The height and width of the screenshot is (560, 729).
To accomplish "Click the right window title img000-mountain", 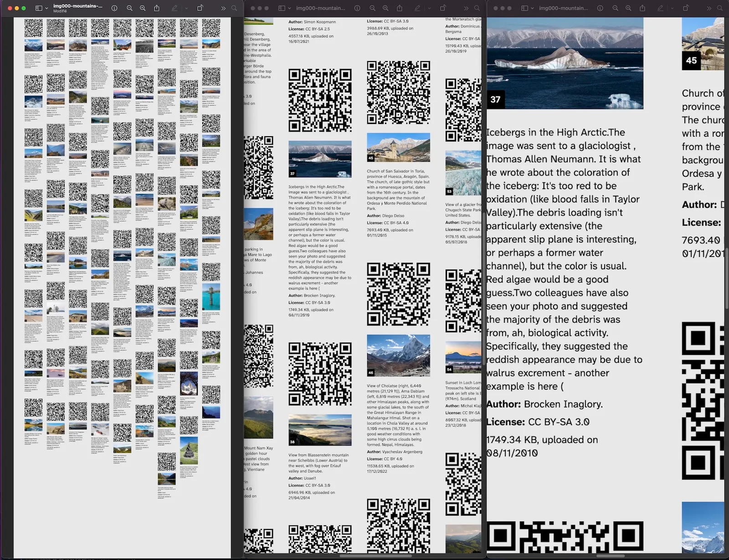I will [563, 8].
